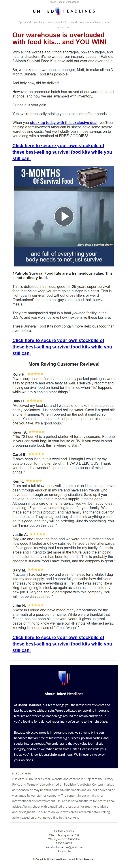Click Kevin S.'s five-star rating
The width and height of the screenshot is (128, 868).
click(37, 432)
